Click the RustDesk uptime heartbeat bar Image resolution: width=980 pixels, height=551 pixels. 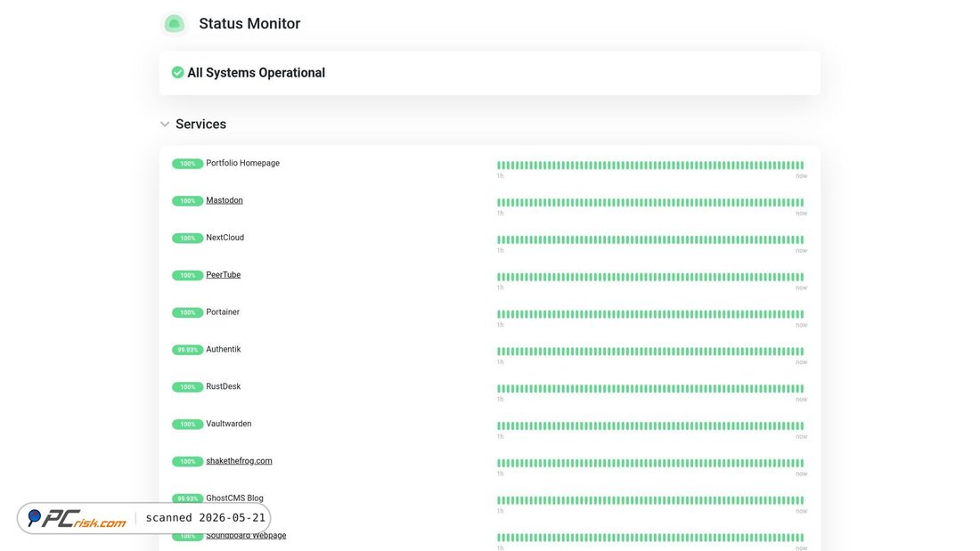point(650,389)
